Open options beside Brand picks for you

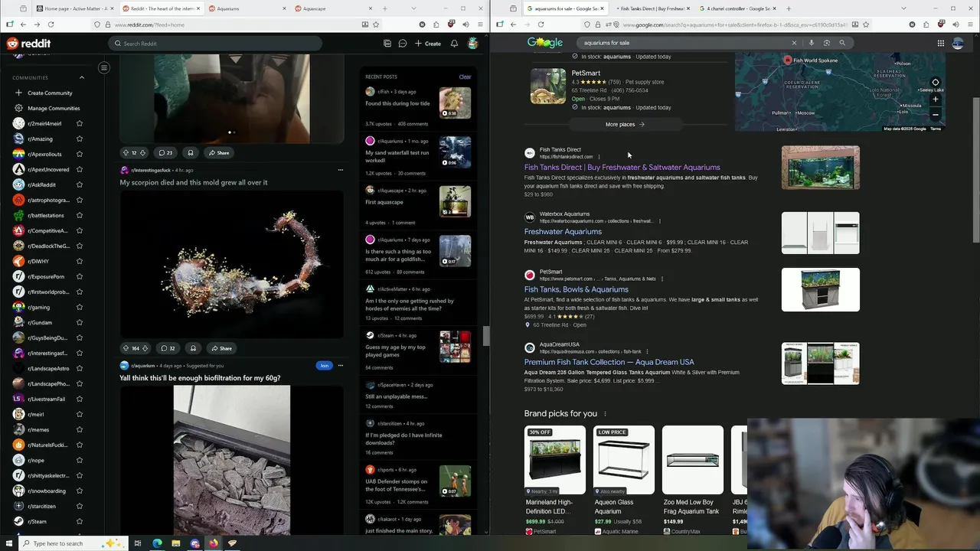(x=605, y=414)
